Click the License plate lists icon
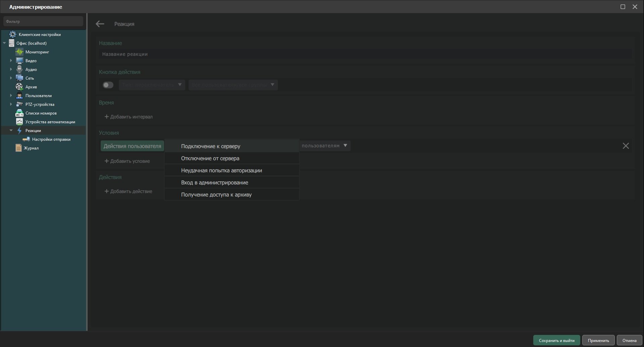This screenshot has width=644, height=347. 19,113
